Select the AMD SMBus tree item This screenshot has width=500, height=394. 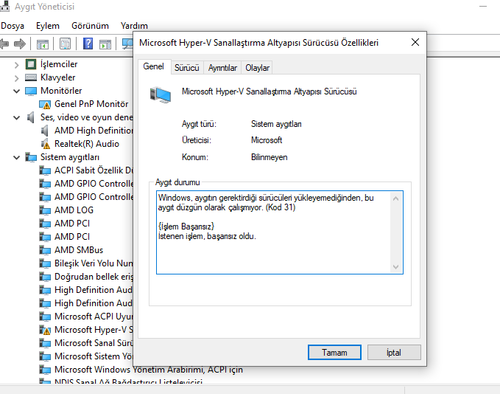79,250
